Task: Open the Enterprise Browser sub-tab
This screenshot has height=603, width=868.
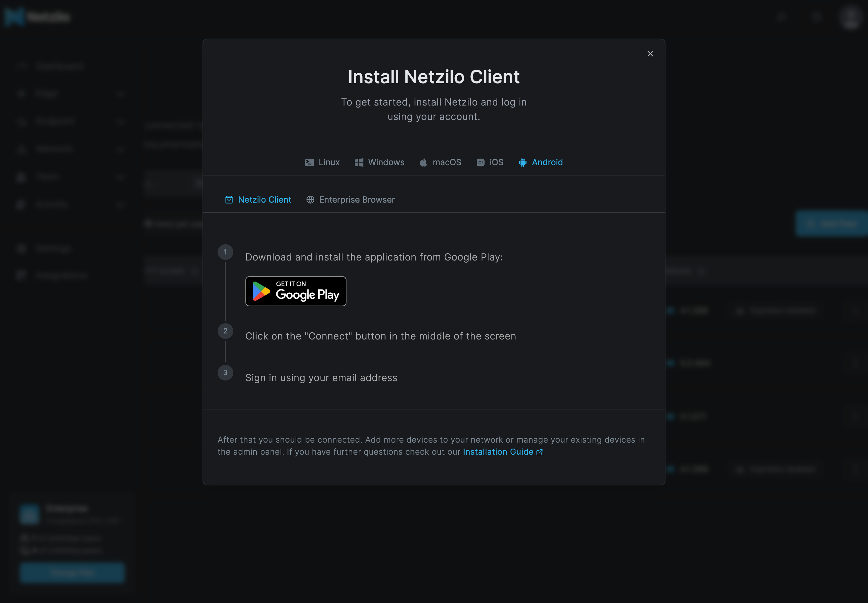Action: 351,200
